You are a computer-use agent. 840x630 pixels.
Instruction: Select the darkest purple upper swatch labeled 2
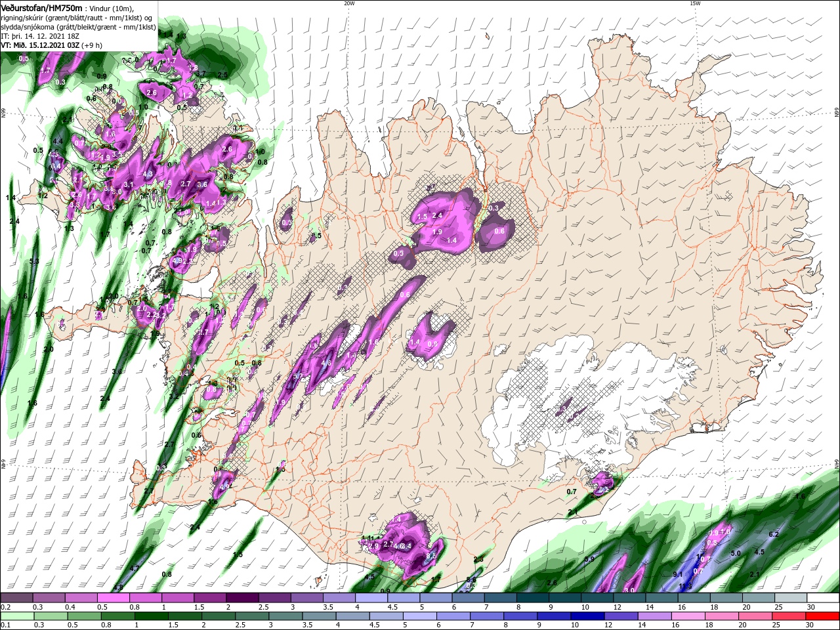pos(242,598)
